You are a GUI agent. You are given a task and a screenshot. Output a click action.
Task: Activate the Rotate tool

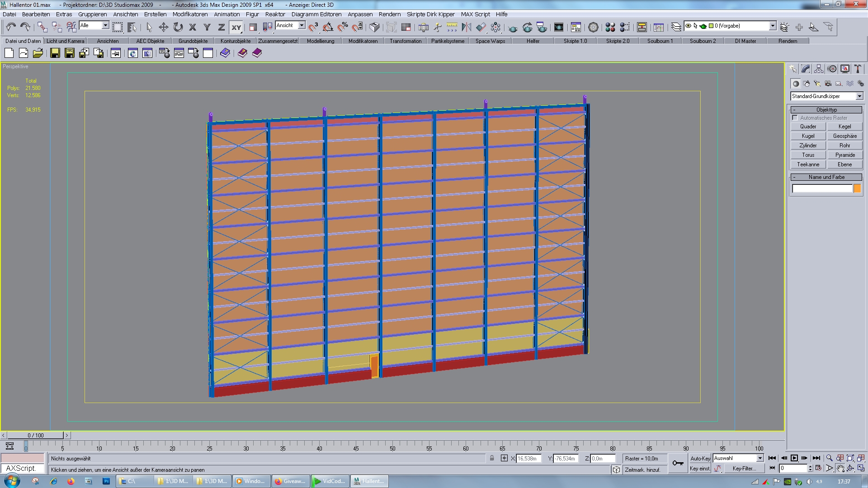(178, 28)
